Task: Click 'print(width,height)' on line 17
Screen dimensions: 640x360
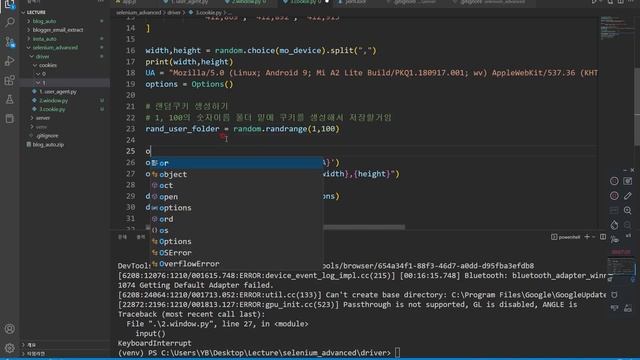Action: pos(189,62)
